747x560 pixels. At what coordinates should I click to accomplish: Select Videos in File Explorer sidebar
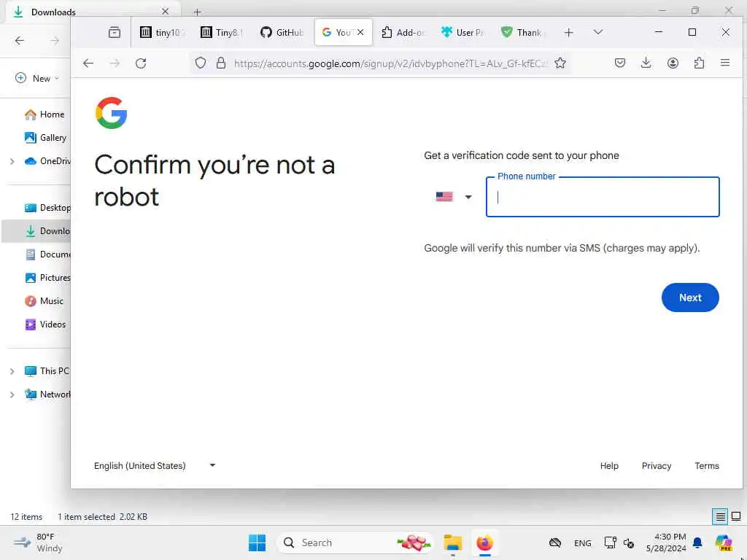click(44, 324)
